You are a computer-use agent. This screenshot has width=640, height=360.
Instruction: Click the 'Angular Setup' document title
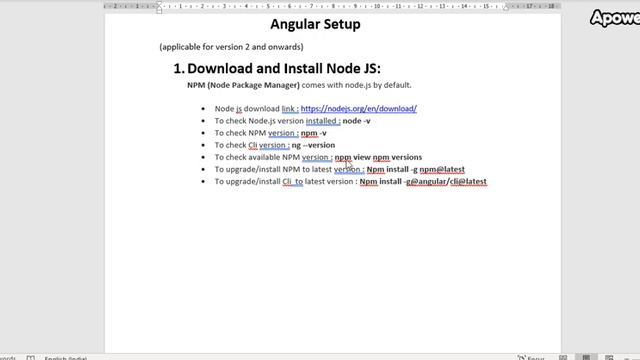click(315, 24)
